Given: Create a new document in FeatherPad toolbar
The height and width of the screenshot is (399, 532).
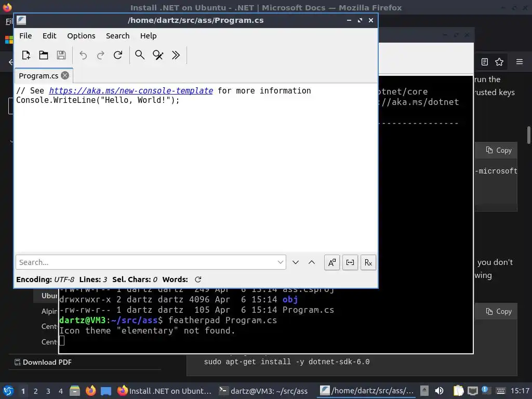Looking at the screenshot, I should pyautogui.click(x=26, y=55).
